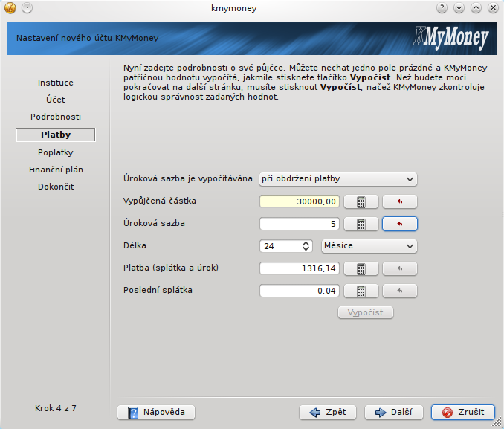Open calculator for Poslední splátka field
Screen dimensions: 504x429
coord(361,291)
